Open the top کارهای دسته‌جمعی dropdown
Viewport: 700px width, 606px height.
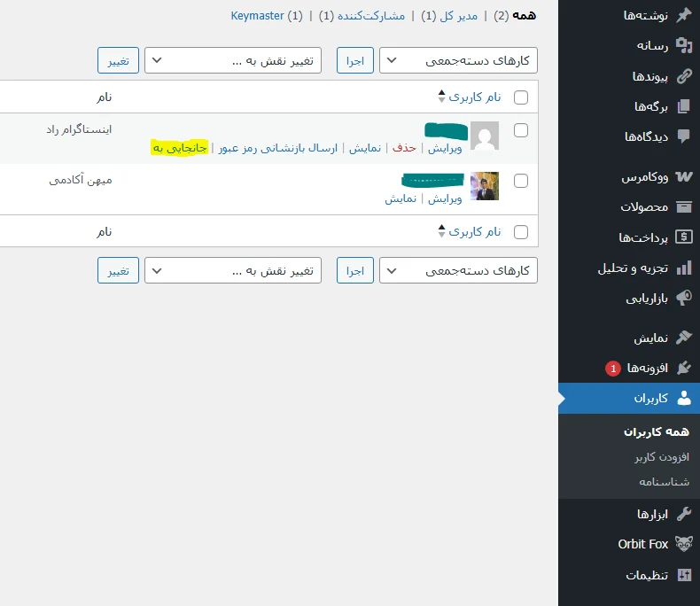(458, 60)
